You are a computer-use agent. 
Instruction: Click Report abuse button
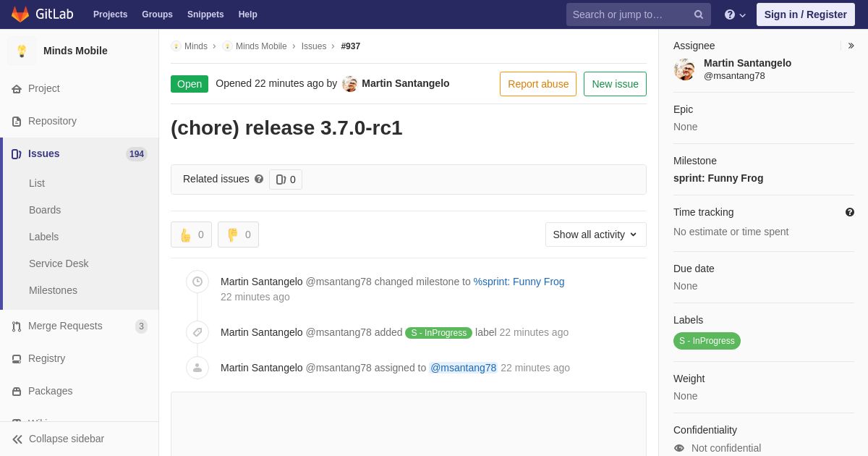[x=538, y=84]
